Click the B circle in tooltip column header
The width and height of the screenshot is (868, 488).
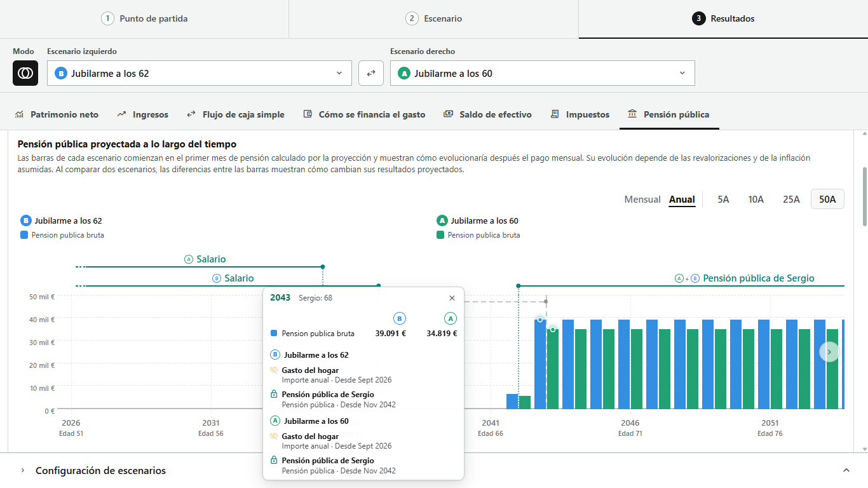pos(400,318)
